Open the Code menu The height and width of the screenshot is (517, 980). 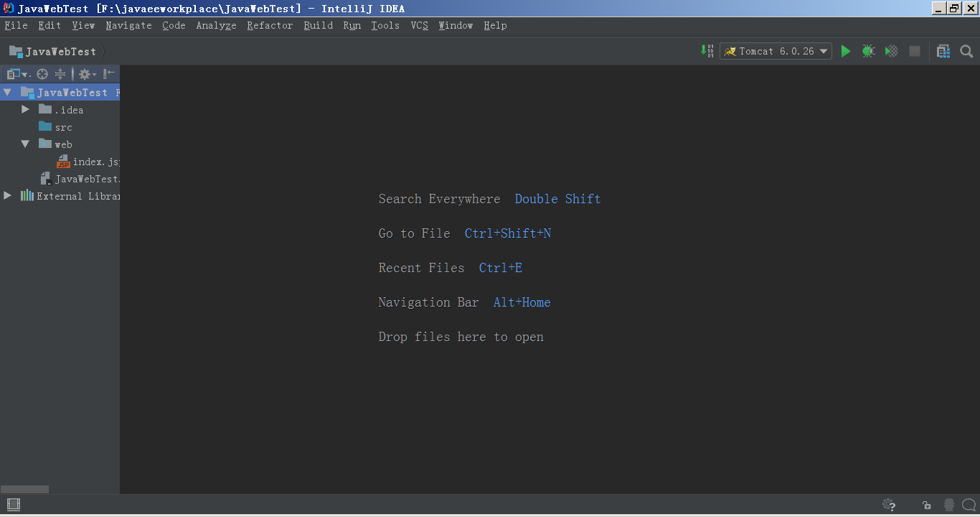click(174, 25)
